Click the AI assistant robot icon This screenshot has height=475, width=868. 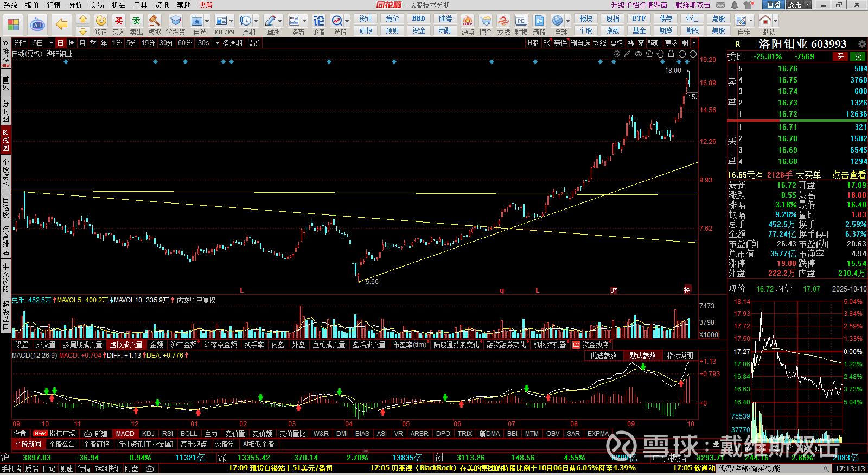(x=37, y=25)
